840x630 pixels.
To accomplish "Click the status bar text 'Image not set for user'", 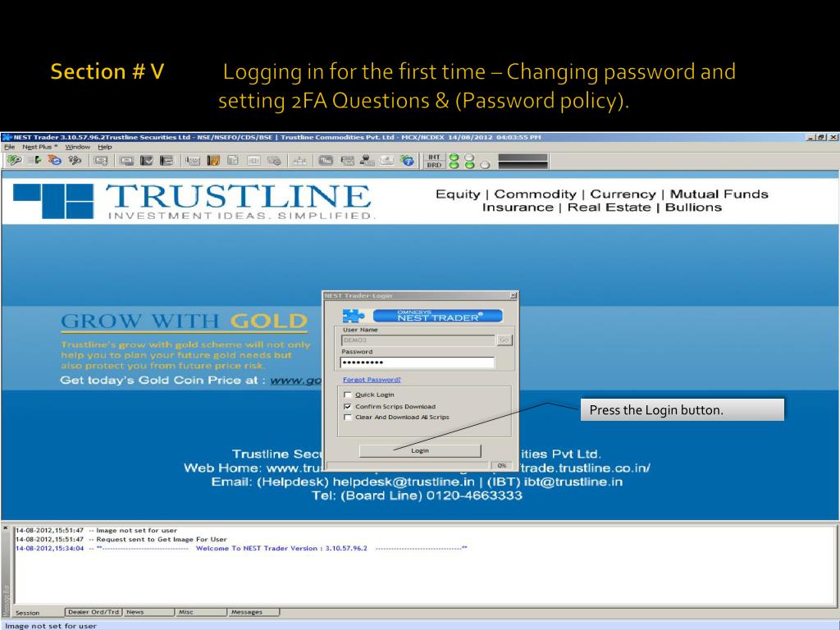I will (x=51, y=626).
